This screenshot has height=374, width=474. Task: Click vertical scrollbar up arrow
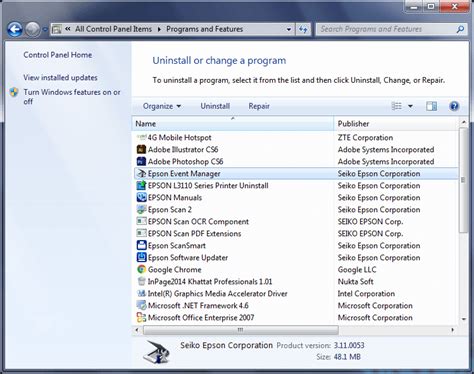click(x=464, y=122)
